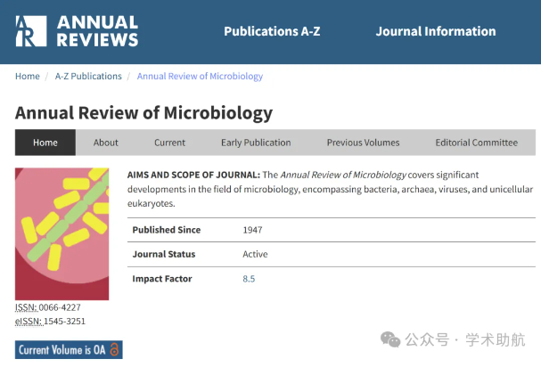The width and height of the screenshot is (541, 392).
Task: Click the Annual Review of Microbiology heading
Action: pyautogui.click(x=143, y=113)
